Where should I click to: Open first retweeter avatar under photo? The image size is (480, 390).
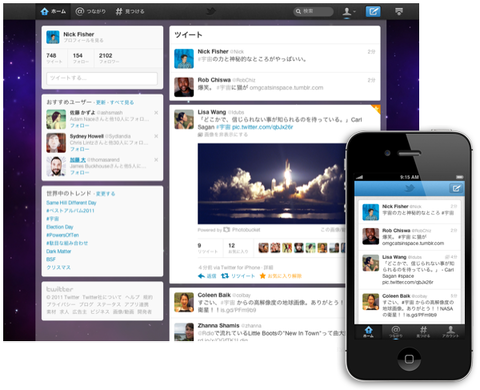264,248
